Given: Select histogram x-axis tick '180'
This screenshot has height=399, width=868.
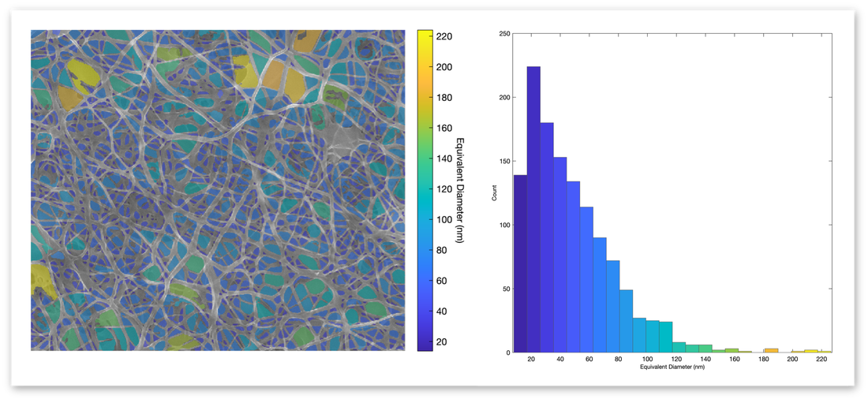Looking at the screenshot, I should [763, 360].
